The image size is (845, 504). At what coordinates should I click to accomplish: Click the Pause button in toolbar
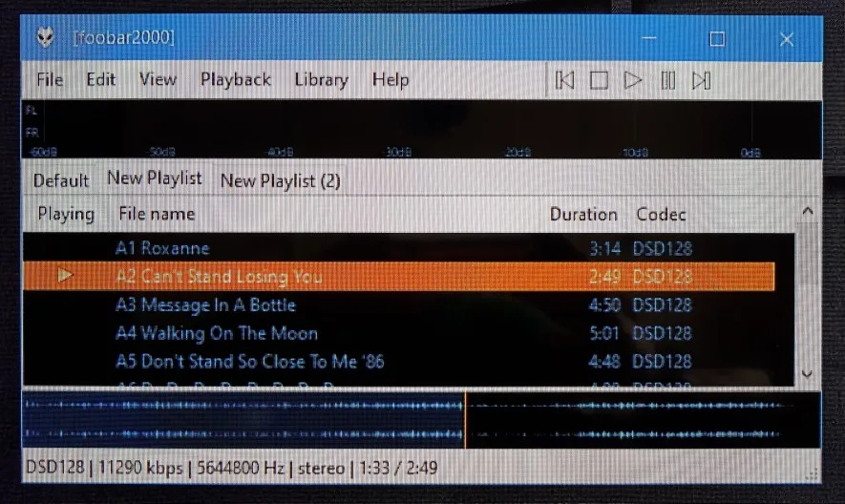point(667,80)
